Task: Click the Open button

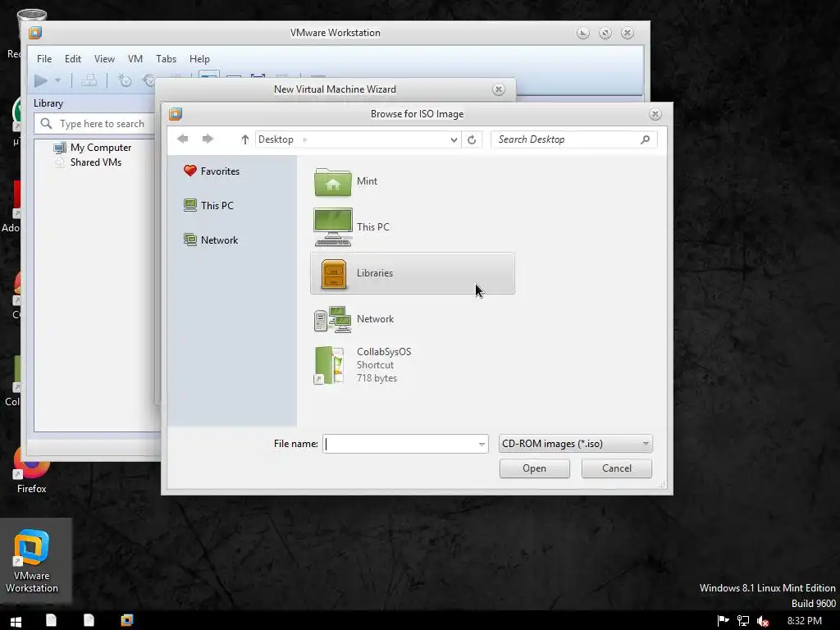Action: coord(535,468)
